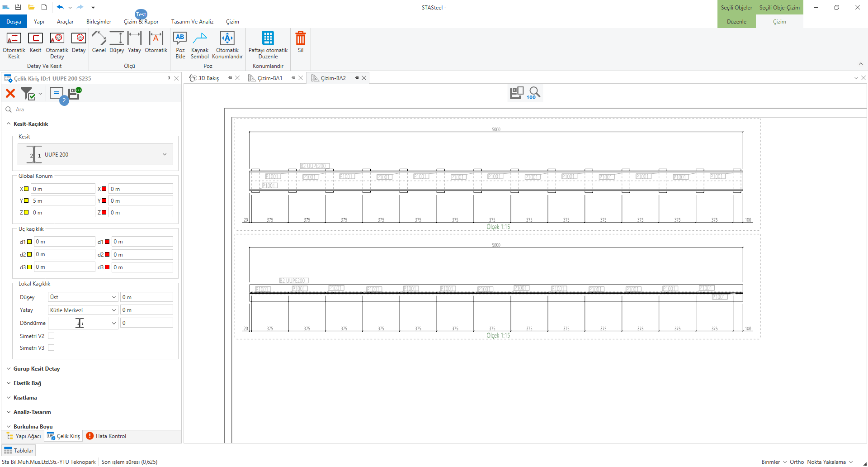Click Paftayı otomatik Düzenle icon

click(x=268, y=39)
